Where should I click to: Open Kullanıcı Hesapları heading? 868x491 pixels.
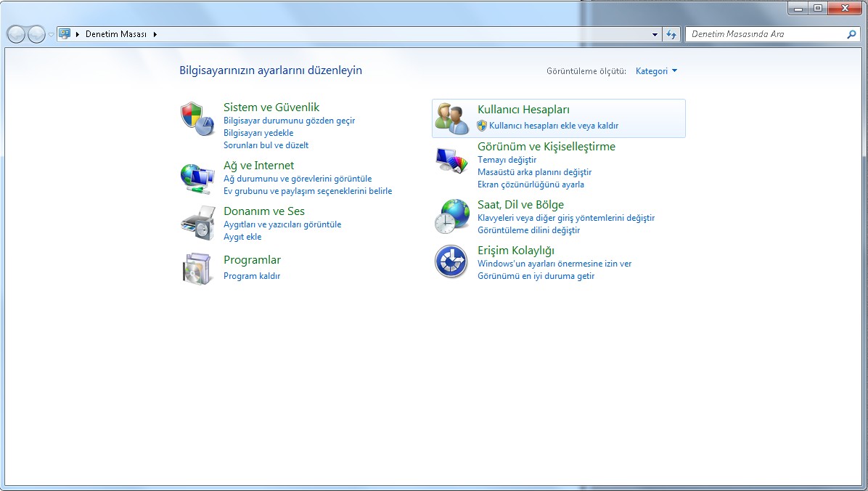click(523, 110)
